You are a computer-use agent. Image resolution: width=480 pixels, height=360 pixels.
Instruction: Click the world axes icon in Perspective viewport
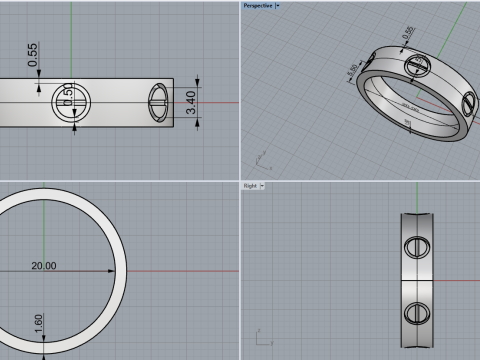coord(263,161)
